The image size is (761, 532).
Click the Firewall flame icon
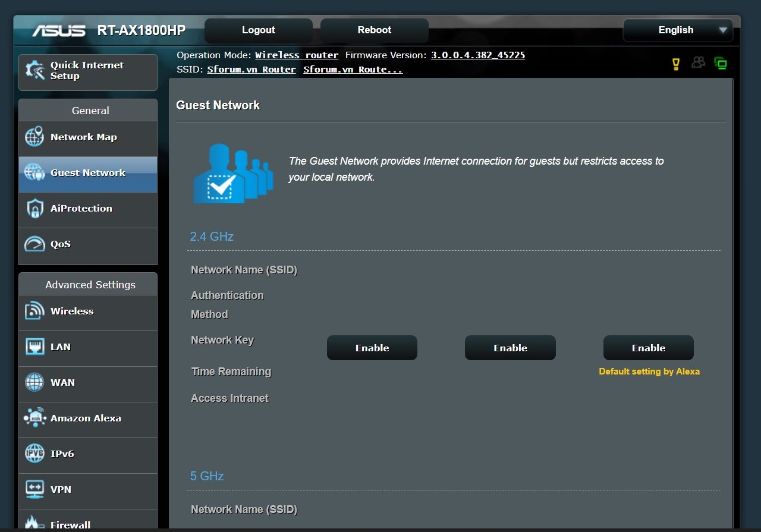(34, 523)
